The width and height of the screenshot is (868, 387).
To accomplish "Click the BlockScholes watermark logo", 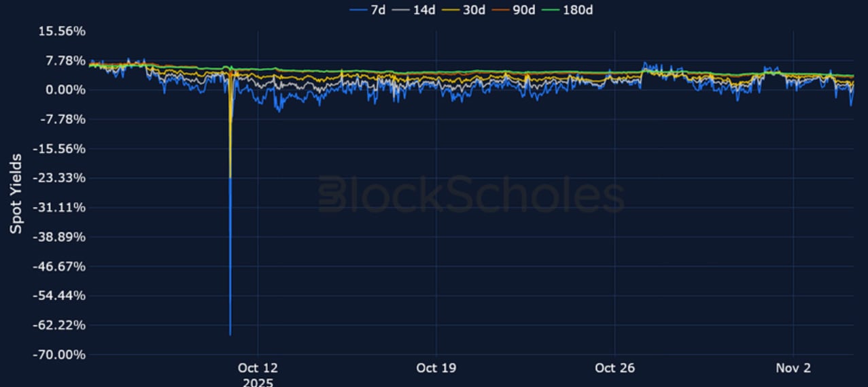I will click(x=471, y=194).
